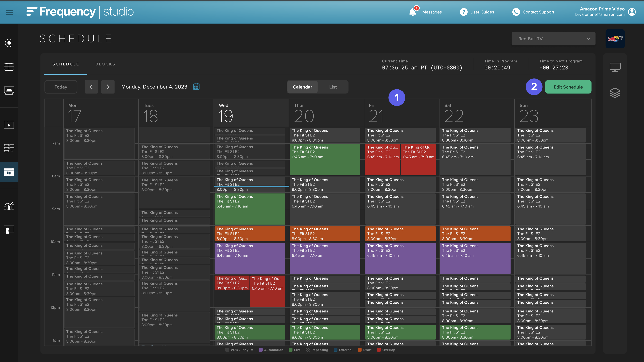Open Friday's right red overlap block
This screenshot has width=644, height=362.
coord(418,160)
